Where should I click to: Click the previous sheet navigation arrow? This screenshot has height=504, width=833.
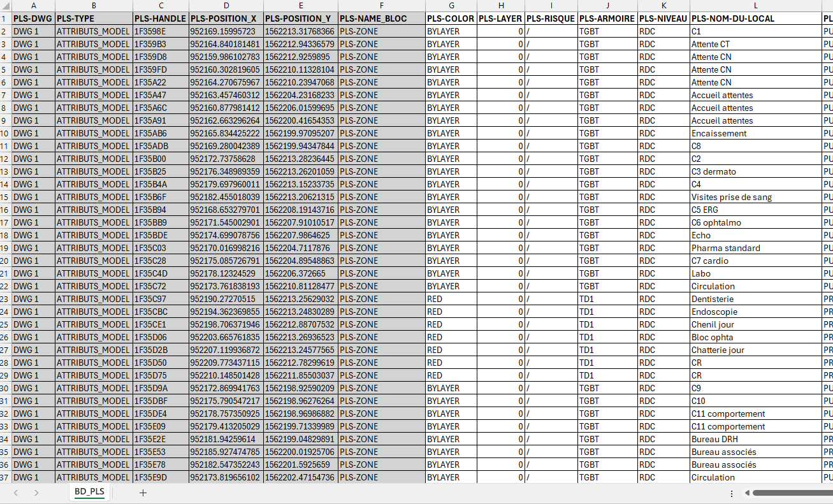pyautogui.click(x=16, y=493)
